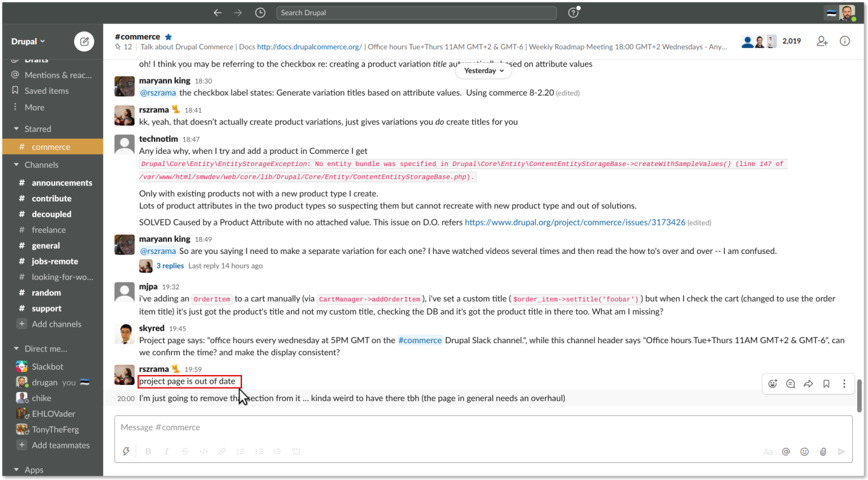Open member list showing 2,019
This screenshot has height=480, width=868.
[771, 41]
